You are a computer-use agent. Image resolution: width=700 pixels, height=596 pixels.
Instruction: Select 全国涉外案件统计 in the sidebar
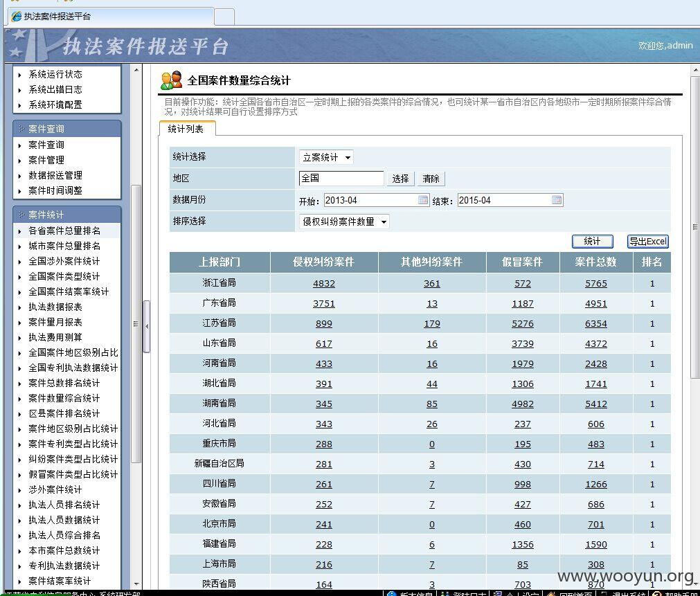tap(64, 261)
